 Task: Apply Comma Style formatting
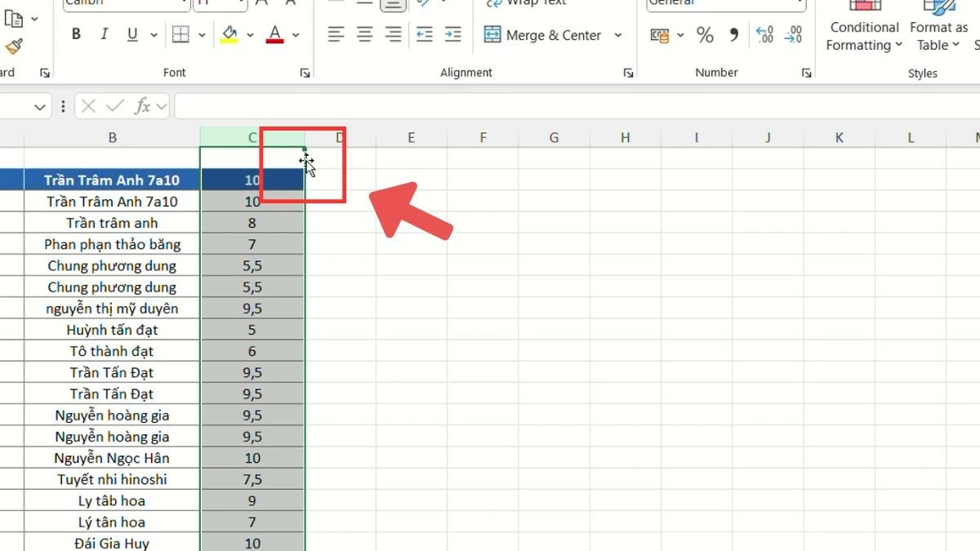pos(733,35)
